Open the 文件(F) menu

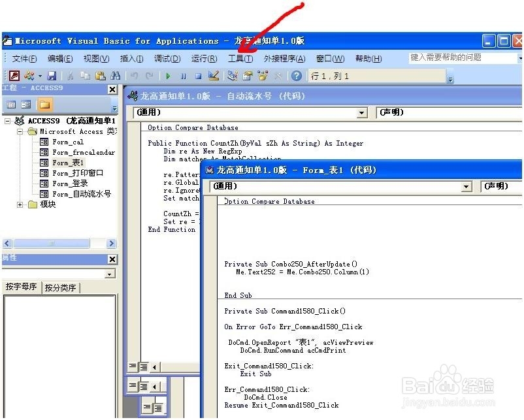tap(24, 59)
